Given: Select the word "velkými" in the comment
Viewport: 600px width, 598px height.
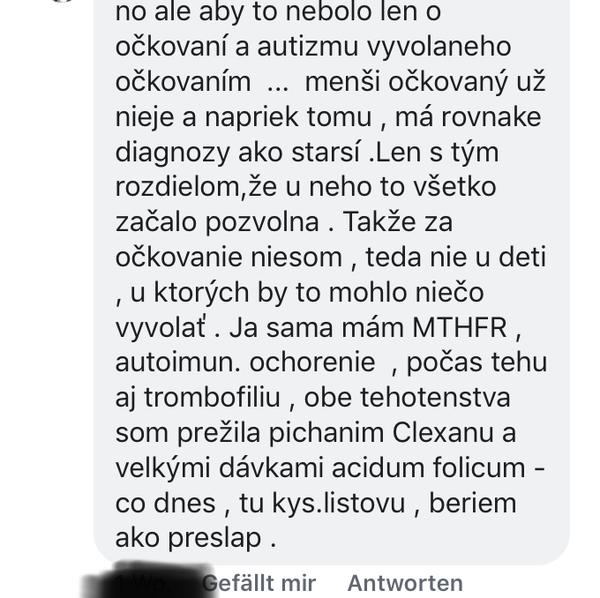Looking at the screenshot, I should coord(163,468).
